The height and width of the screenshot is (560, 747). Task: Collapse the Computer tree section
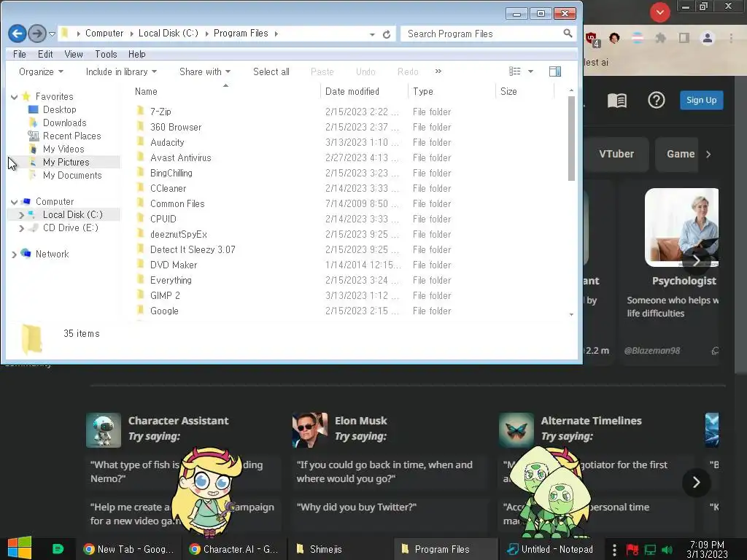click(x=15, y=202)
